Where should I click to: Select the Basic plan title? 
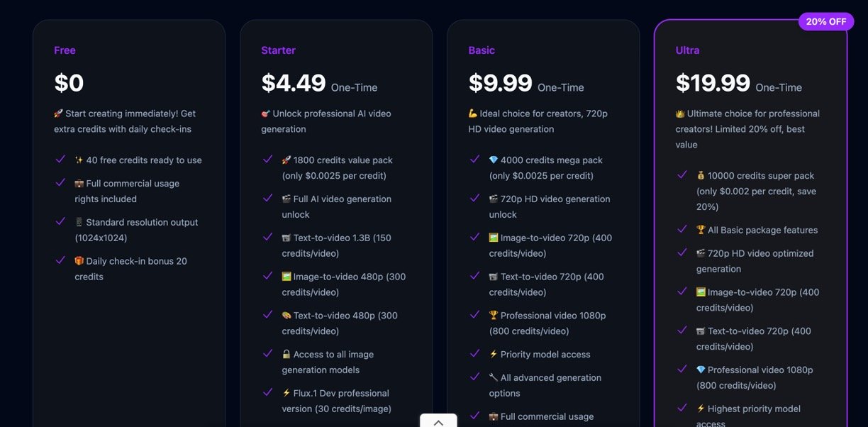click(x=482, y=50)
